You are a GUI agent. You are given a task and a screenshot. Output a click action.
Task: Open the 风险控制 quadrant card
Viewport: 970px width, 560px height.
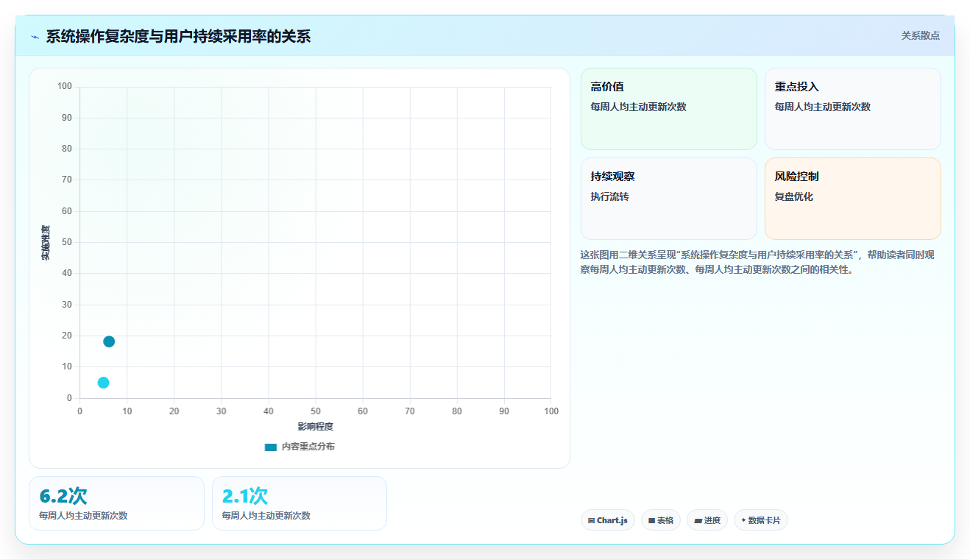click(853, 199)
